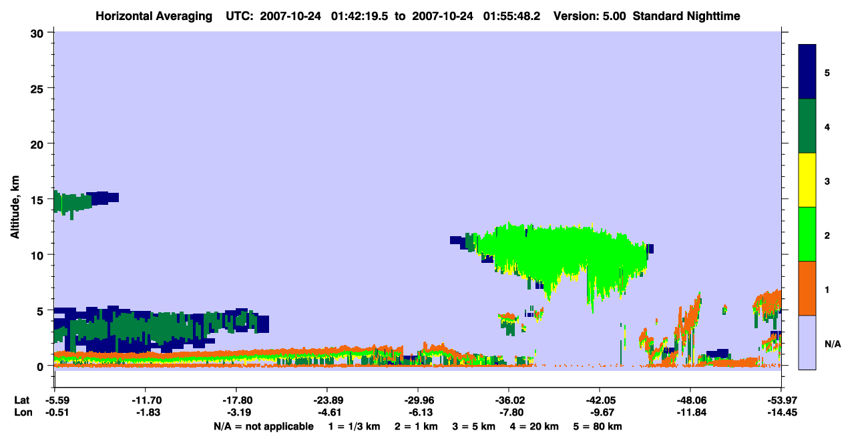Click legend text '3 = 5 km'
Screen dimensions: 868x445
tap(475, 426)
